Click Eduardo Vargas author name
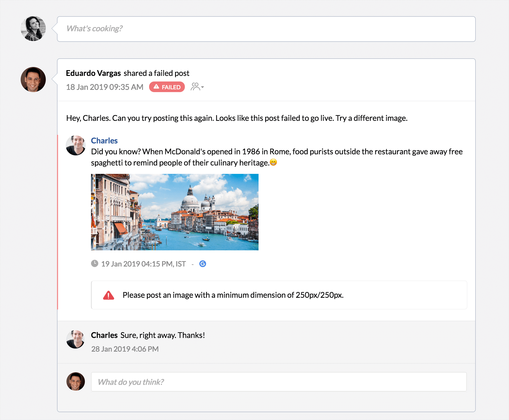 (x=93, y=73)
